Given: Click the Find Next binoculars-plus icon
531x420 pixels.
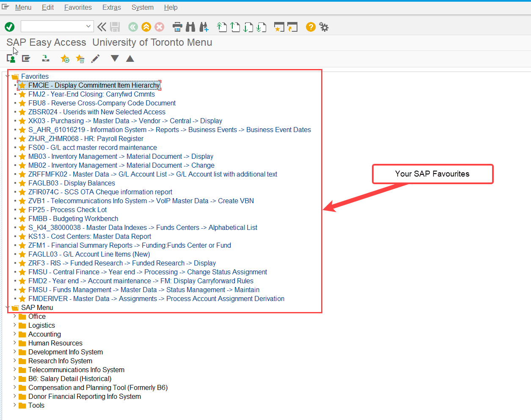Looking at the screenshot, I should [204, 27].
